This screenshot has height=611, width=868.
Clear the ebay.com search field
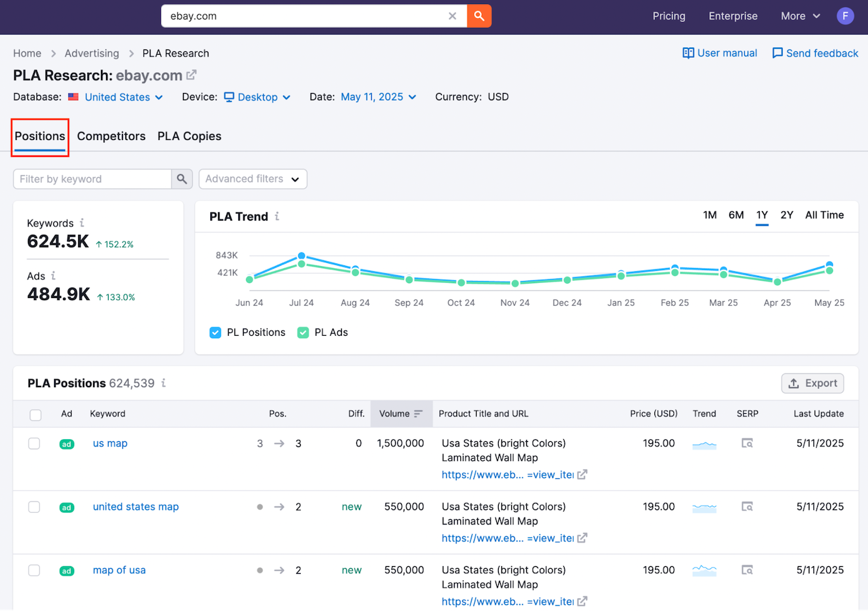[x=452, y=16]
